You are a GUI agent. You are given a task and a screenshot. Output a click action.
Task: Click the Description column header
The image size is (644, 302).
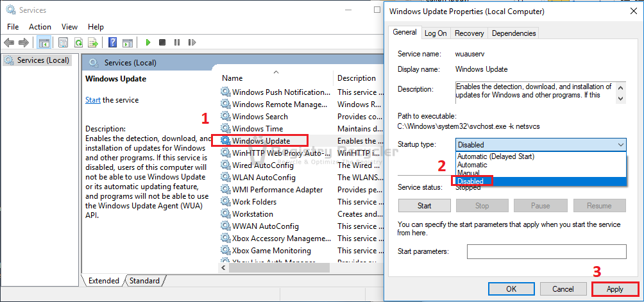coord(357,78)
